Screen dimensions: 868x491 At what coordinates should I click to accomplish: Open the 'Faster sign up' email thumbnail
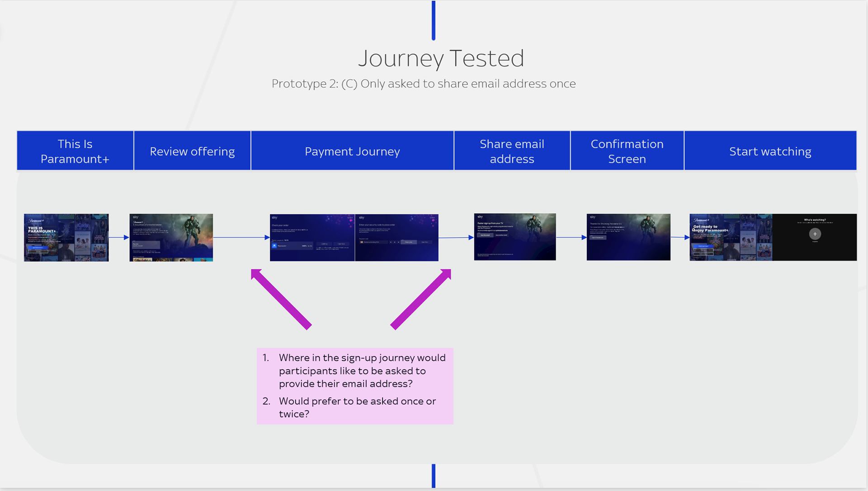[x=515, y=237]
